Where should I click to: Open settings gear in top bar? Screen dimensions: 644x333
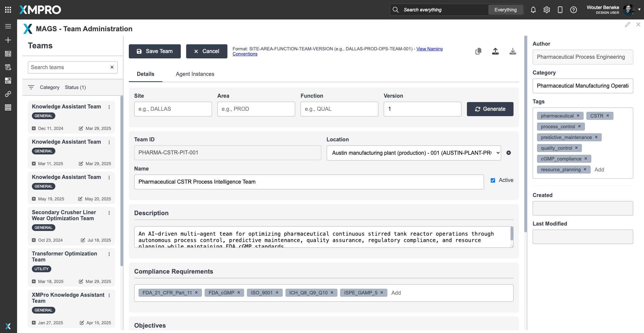pyautogui.click(x=547, y=10)
